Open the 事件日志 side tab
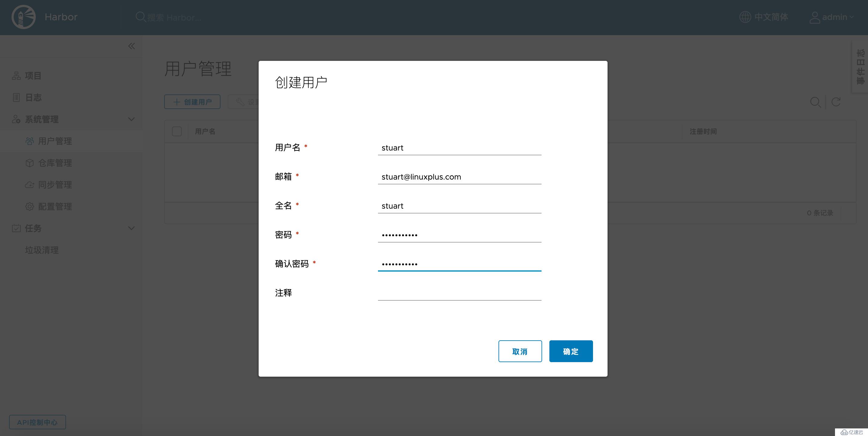The width and height of the screenshot is (868, 436). tap(860, 67)
